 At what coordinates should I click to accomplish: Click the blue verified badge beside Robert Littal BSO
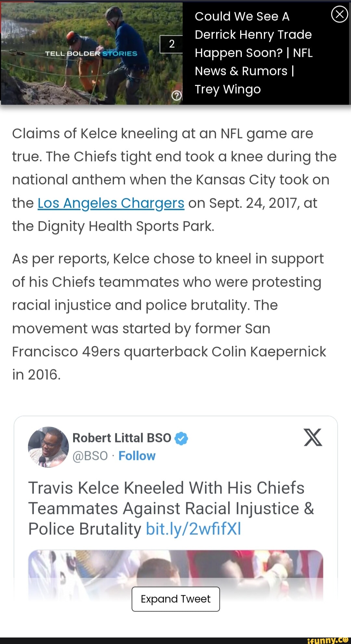181,438
